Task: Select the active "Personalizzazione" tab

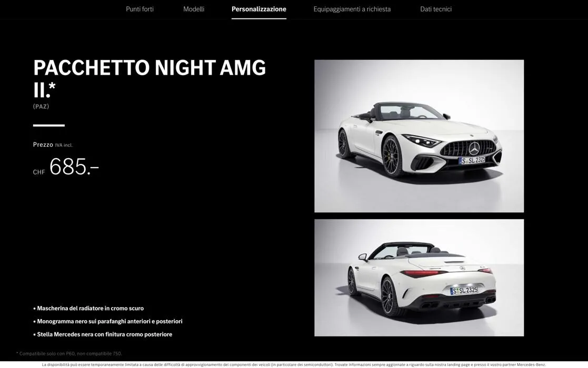Action: tap(258, 8)
